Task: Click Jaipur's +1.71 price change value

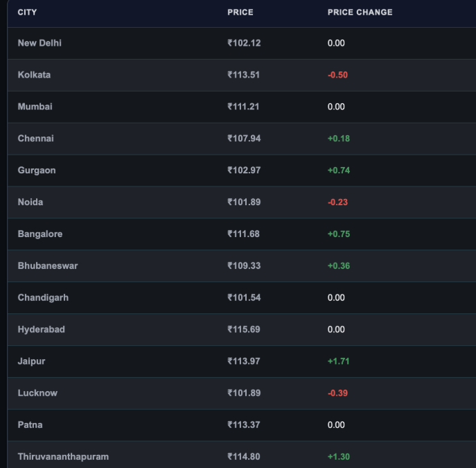Action: click(x=339, y=361)
